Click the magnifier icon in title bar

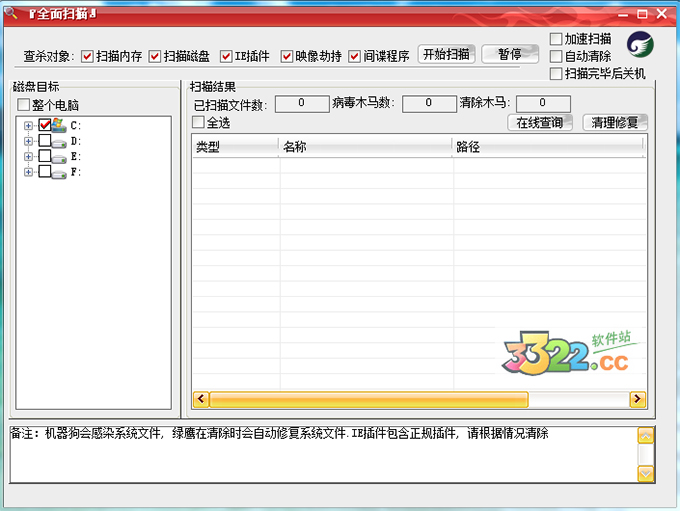coord(11,13)
